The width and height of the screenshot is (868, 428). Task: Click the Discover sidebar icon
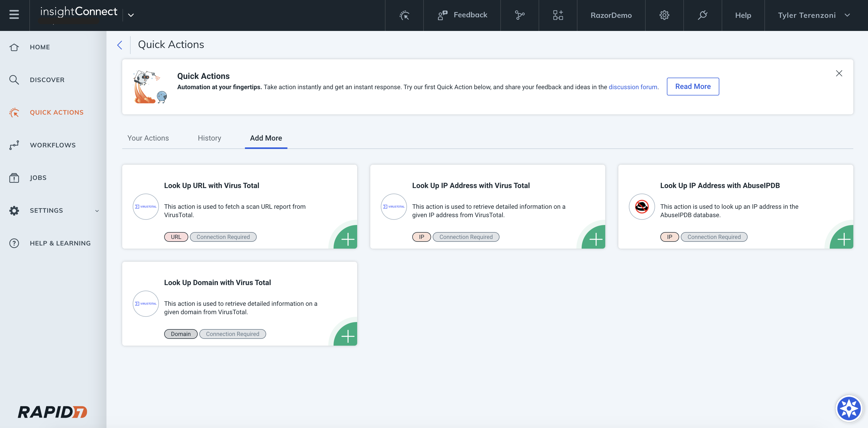[15, 80]
